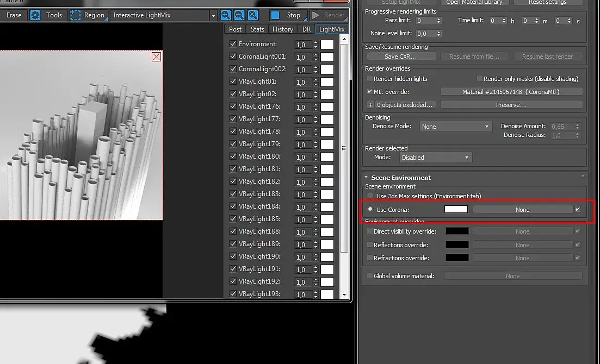The image size is (600, 364).
Task: Switch to the Stats tab
Action: point(257,29)
